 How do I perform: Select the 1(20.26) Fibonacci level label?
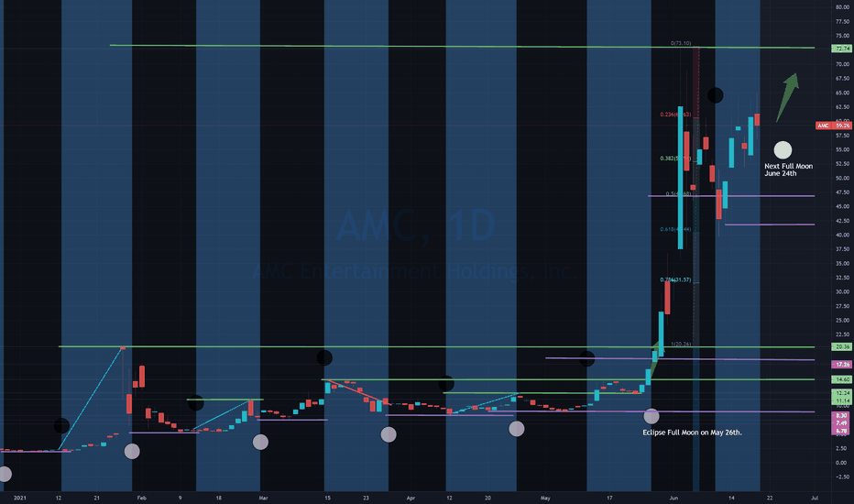coord(681,344)
